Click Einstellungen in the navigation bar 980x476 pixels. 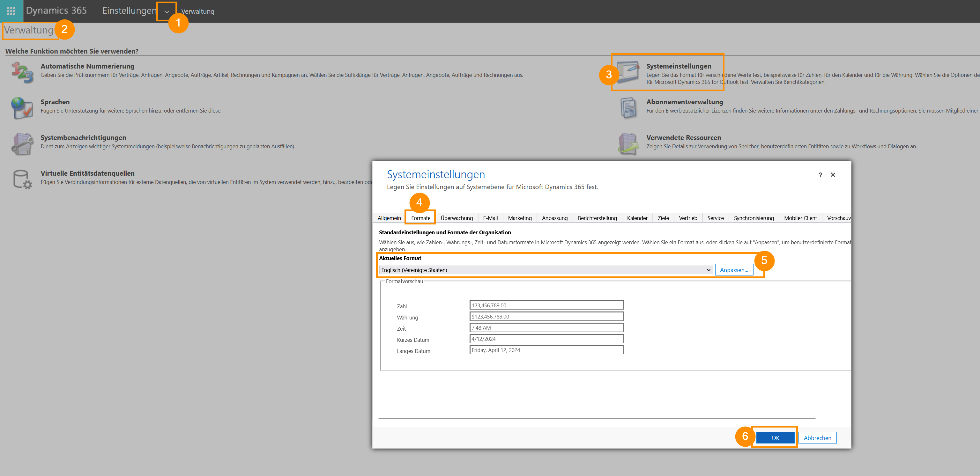click(x=129, y=11)
